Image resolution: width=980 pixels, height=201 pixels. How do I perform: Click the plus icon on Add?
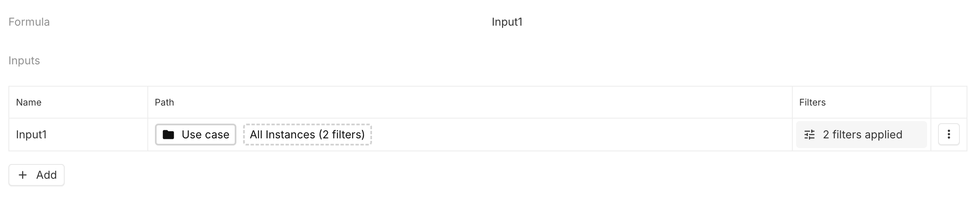(x=23, y=175)
